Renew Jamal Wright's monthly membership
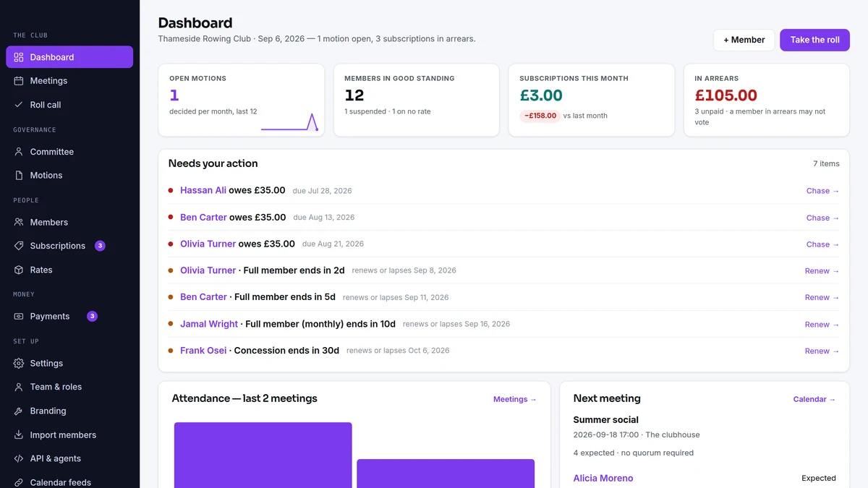 click(x=822, y=325)
